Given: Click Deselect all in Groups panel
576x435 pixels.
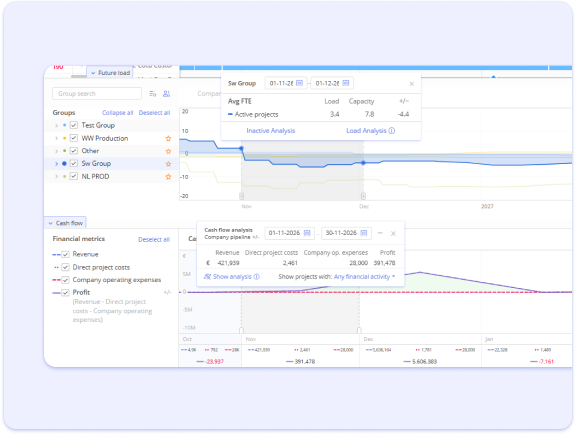Looking at the screenshot, I should 154,113.
